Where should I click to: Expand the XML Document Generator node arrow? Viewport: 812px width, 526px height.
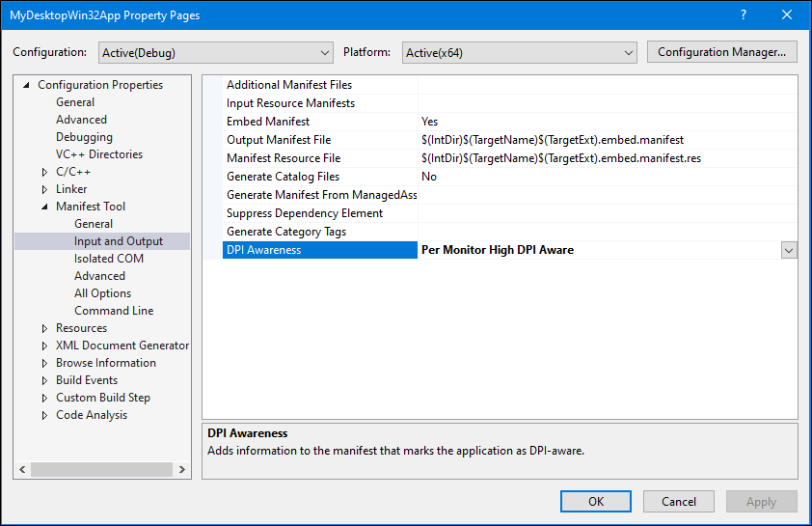pos(44,346)
